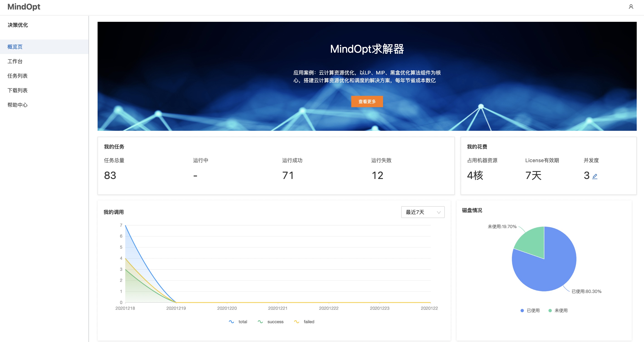Toggle 已使用 legend dot in pie chart
The height and width of the screenshot is (342, 644).
[522, 310]
